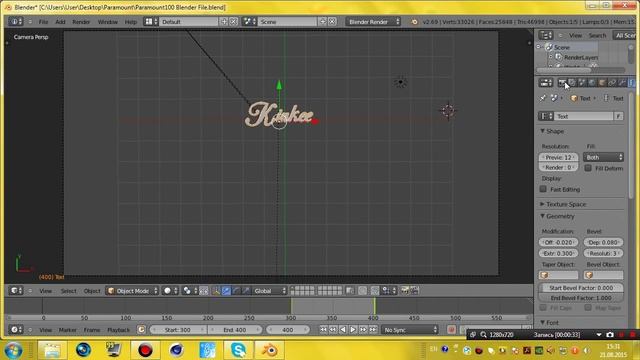640x360 pixels.
Task: Open the Render menu
Action: (81, 22)
